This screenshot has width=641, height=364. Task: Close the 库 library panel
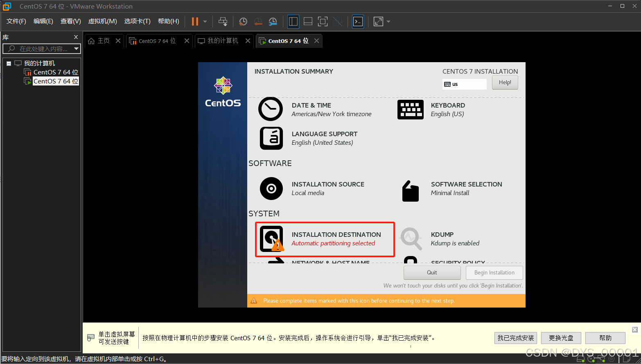(76, 37)
